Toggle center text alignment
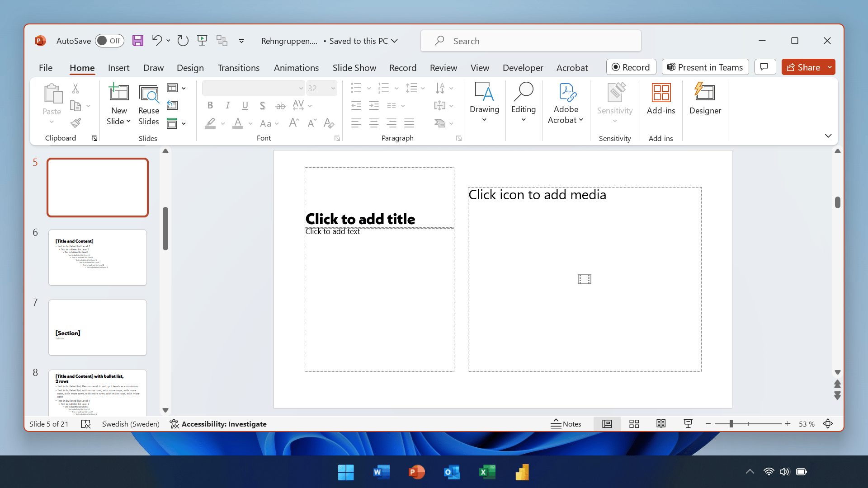This screenshot has height=488, width=868. [374, 123]
